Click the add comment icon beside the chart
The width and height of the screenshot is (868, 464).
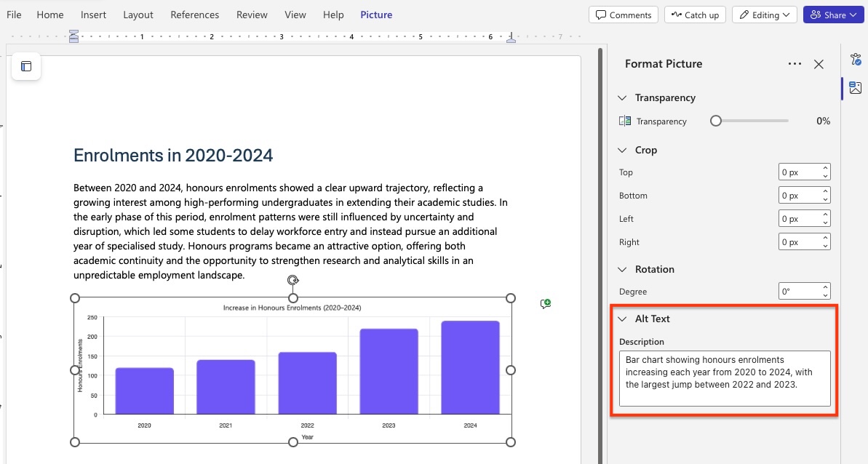click(x=546, y=303)
